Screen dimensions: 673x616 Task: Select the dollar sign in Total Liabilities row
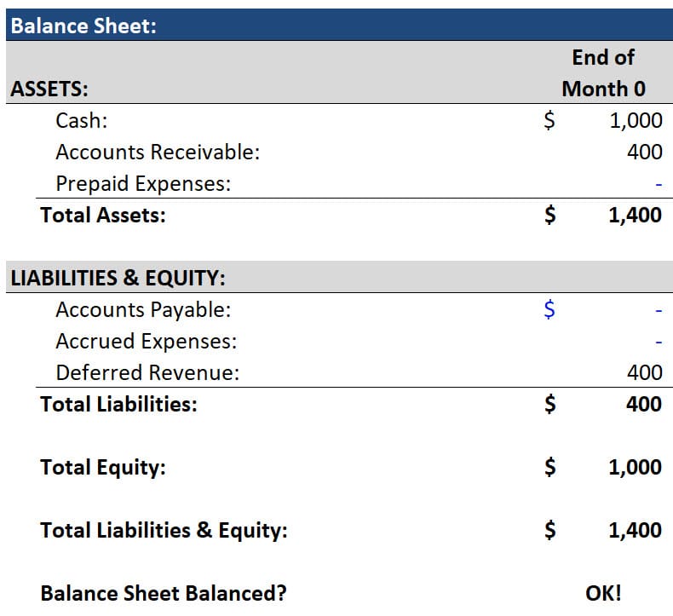point(549,405)
